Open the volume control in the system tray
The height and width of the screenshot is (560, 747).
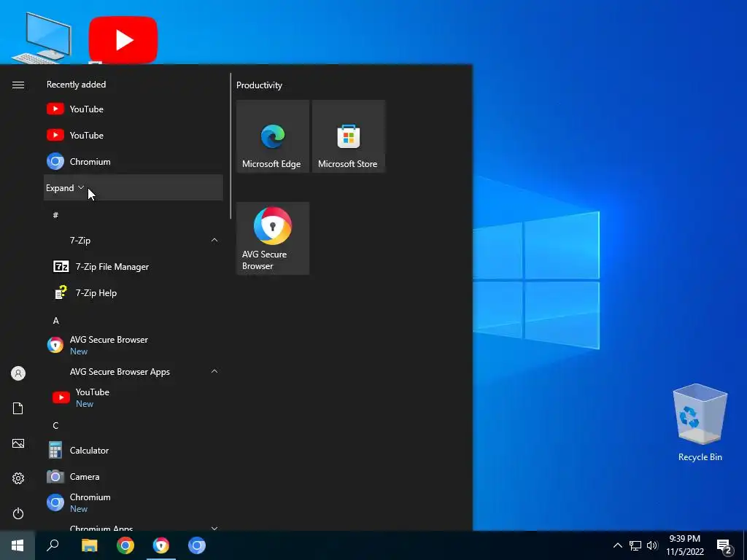coord(651,545)
